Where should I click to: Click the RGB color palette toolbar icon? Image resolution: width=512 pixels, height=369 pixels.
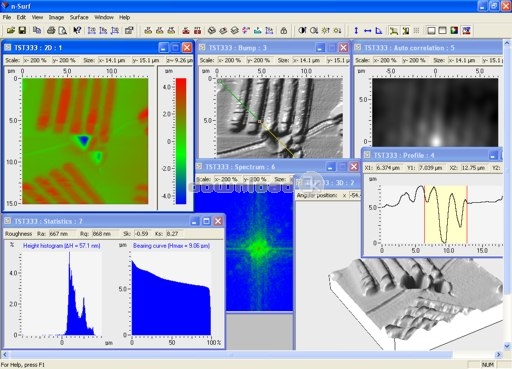tap(454, 31)
